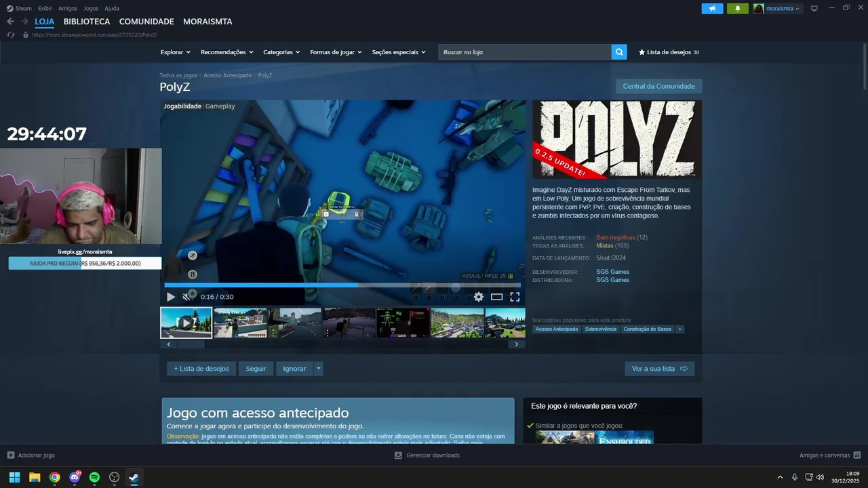868x488 pixels.
Task: Open the Categorias dropdown
Action: coord(281,52)
